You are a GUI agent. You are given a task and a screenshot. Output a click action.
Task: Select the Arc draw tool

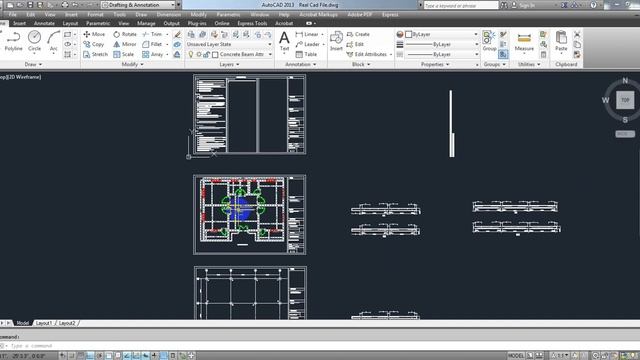(53, 41)
